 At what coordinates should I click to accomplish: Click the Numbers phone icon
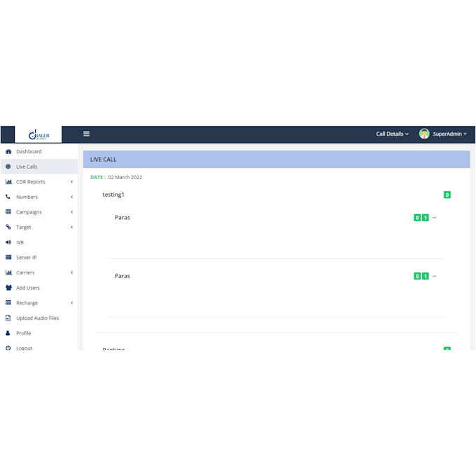pos(8,197)
